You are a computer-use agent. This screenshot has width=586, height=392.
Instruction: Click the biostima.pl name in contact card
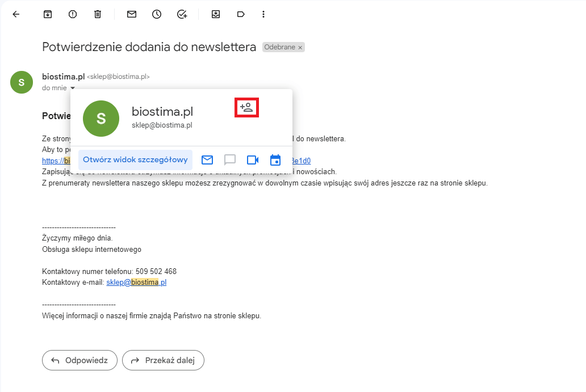[x=162, y=111]
